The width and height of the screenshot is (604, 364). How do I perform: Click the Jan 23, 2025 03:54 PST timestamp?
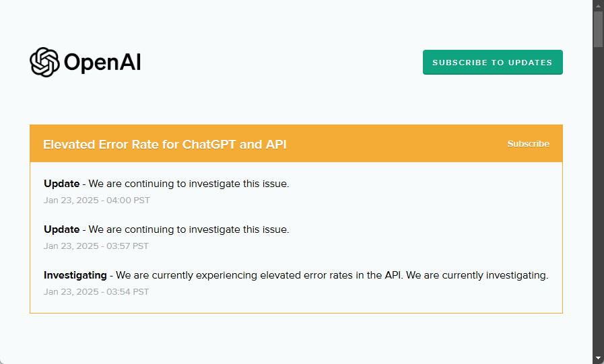pos(96,292)
